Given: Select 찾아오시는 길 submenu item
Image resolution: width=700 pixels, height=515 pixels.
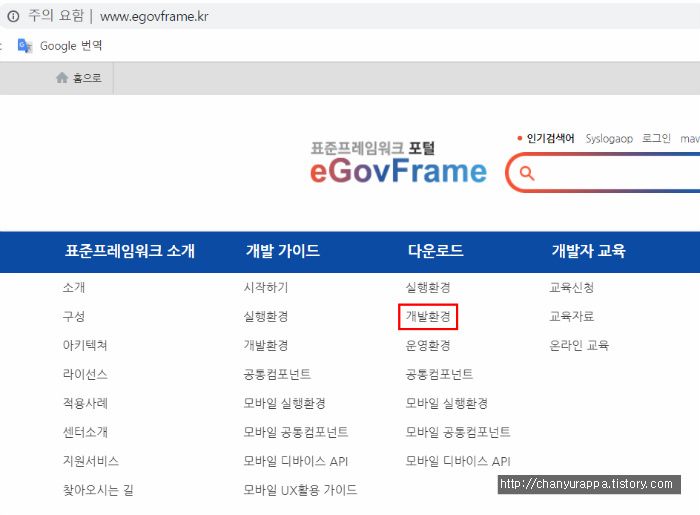Looking at the screenshot, I should [x=98, y=490].
